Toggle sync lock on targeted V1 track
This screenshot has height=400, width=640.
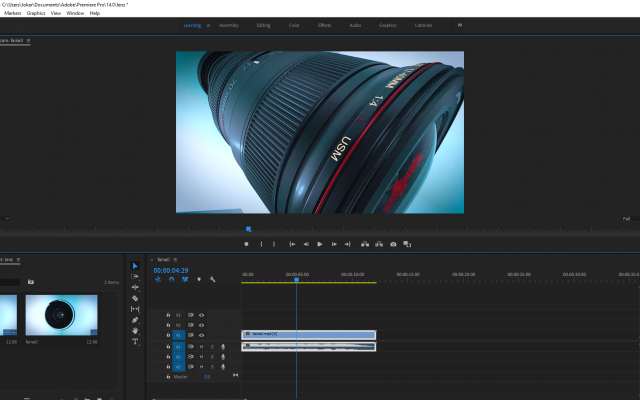[191, 335]
